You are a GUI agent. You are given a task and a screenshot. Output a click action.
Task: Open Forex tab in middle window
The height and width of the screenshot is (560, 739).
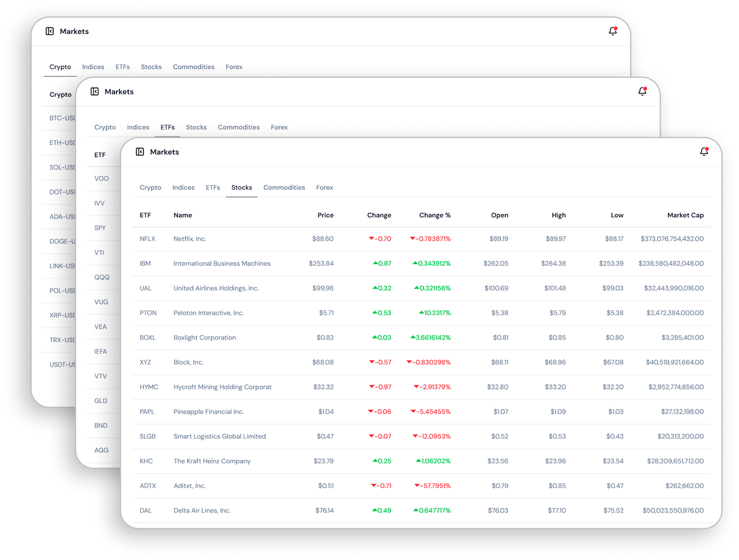click(x=279, y=127)
